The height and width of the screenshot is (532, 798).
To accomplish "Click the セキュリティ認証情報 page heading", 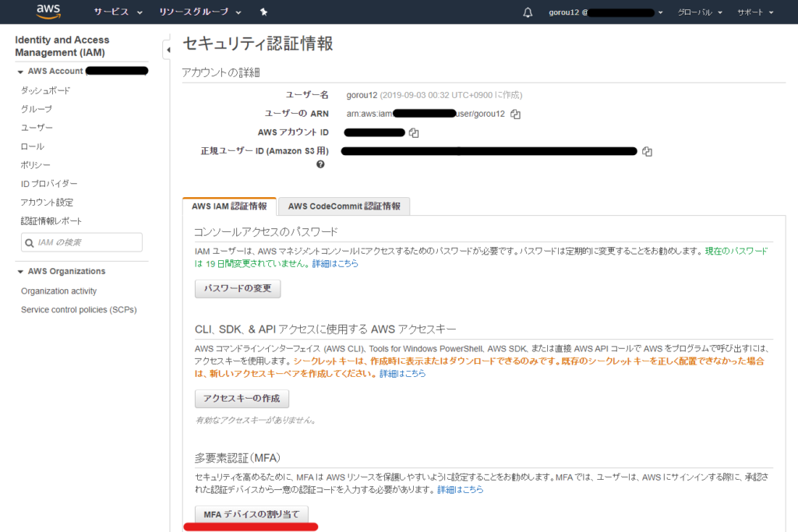I will point(257,44).
